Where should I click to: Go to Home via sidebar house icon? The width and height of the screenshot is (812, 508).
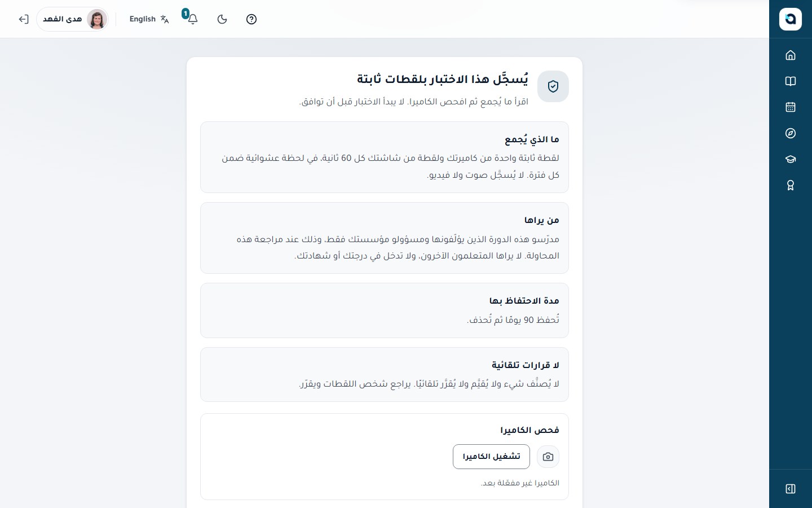click(791, 55)
